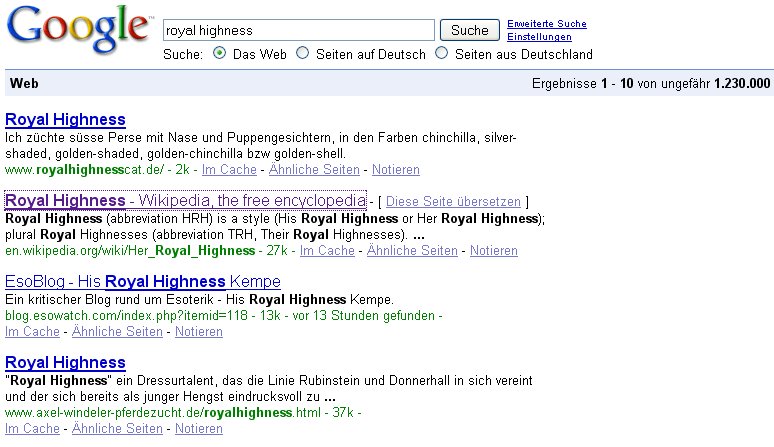Open Royal Highness Wikipedia result title
Screen dimensions: 774x447
coord(186,200)
